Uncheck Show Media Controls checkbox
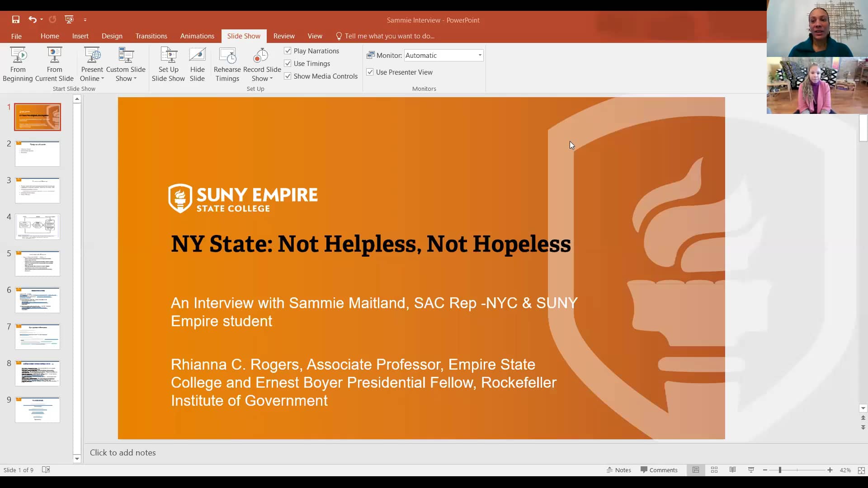Screen dimensions: 868x488 [288, 76]
